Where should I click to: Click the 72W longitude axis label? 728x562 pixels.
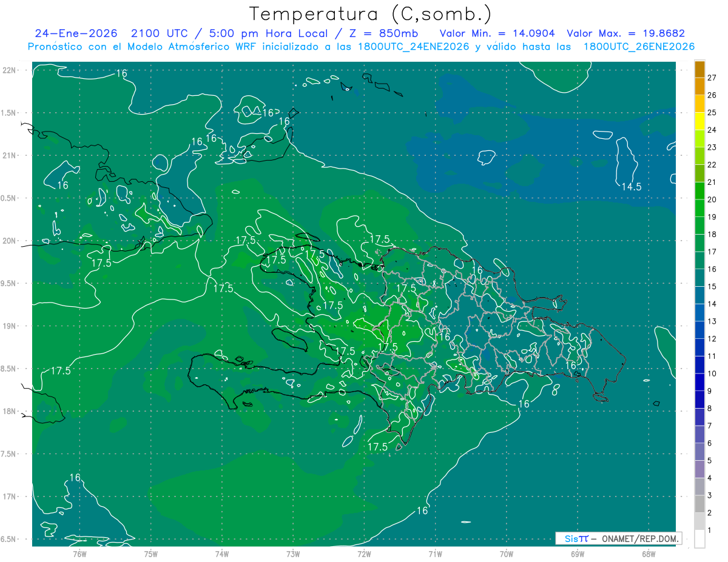coord(364,554)
